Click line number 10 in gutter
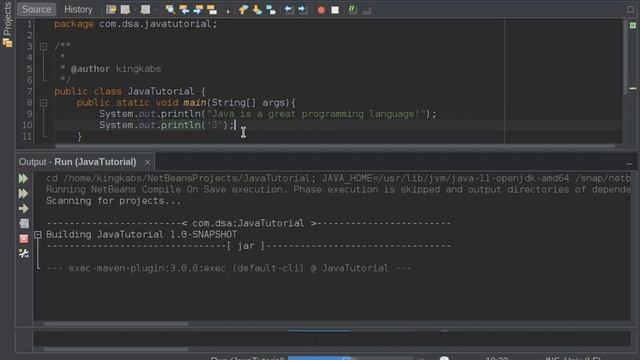 point(27,125)
